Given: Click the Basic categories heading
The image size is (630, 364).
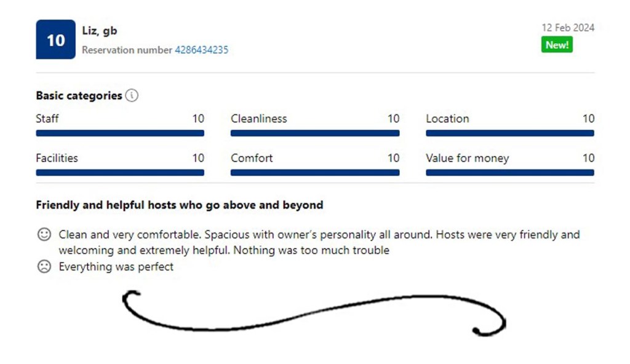Looking at the screenshot, I should tap(79, 96).
